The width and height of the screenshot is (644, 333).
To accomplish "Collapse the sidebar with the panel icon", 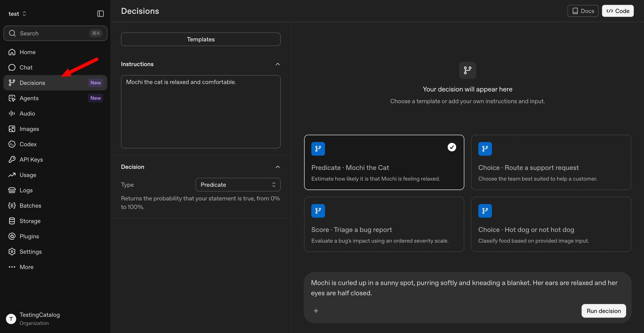I will pos(100,14).
